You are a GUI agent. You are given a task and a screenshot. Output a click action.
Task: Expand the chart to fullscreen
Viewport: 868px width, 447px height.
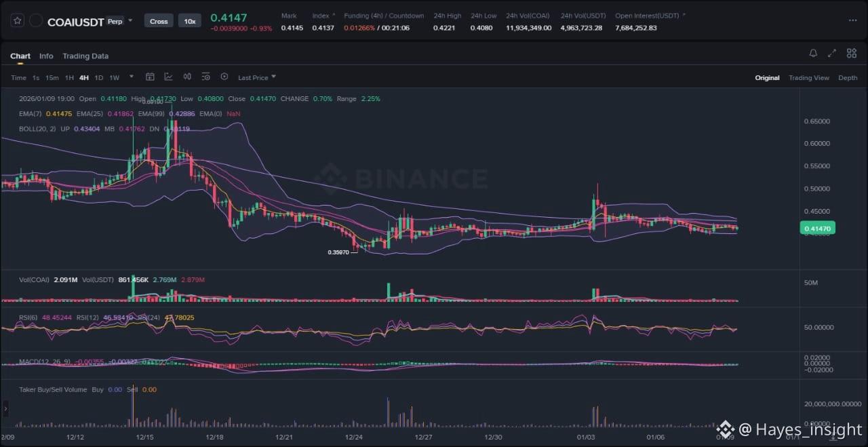832,53
